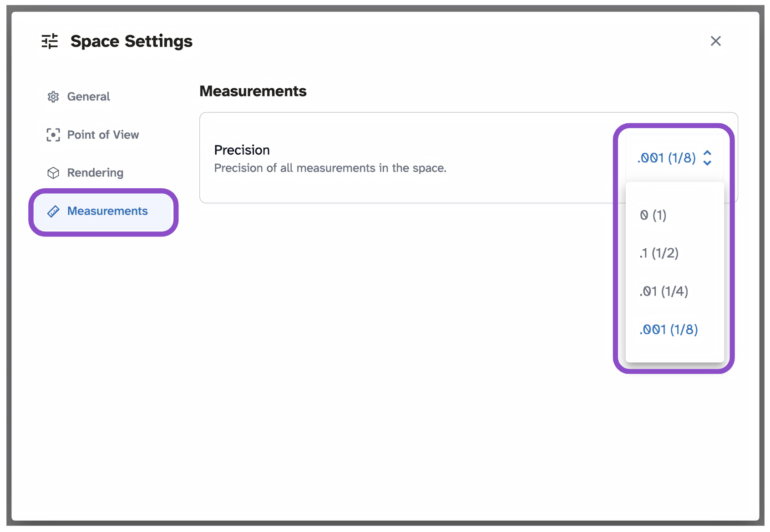Click the General gear icon

(53, 97)
